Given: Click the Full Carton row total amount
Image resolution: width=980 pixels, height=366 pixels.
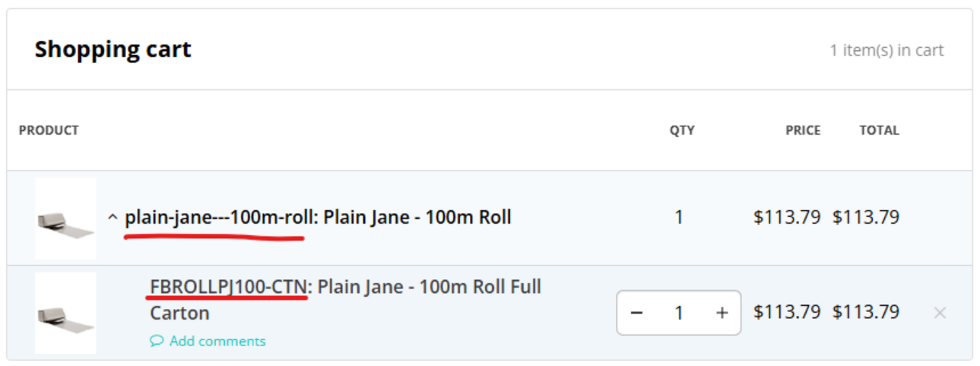Looking at the screenshot, I should (866, 313).
